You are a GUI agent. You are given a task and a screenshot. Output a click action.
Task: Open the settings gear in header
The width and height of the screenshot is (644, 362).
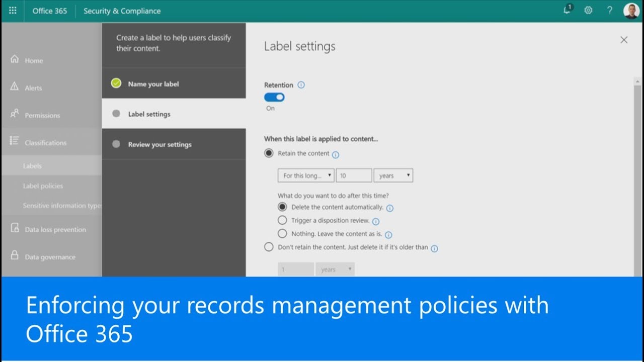588,11
